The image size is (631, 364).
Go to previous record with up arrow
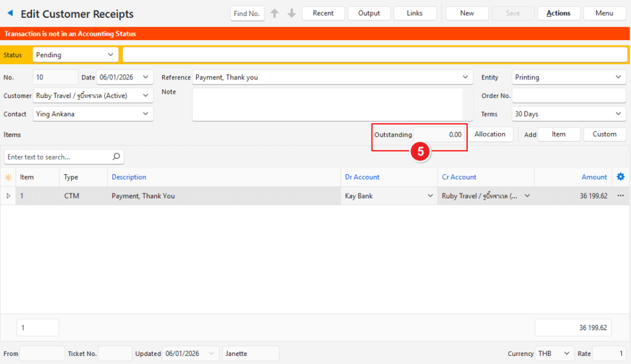tap(275, 14)
